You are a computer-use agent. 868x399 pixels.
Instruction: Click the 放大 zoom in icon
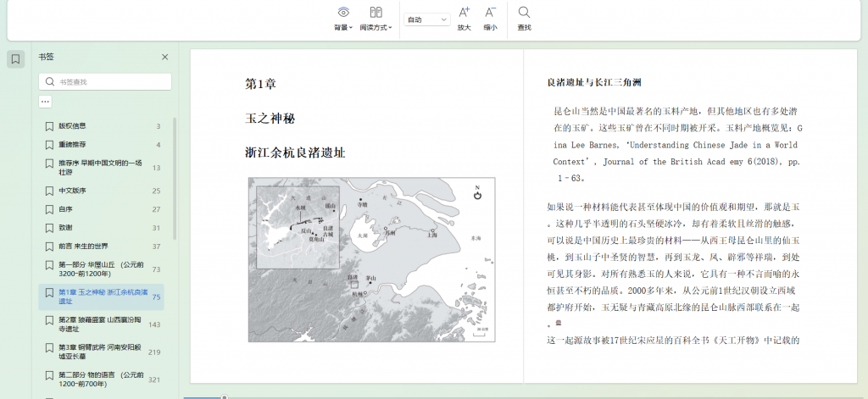(x=464, y=19)
